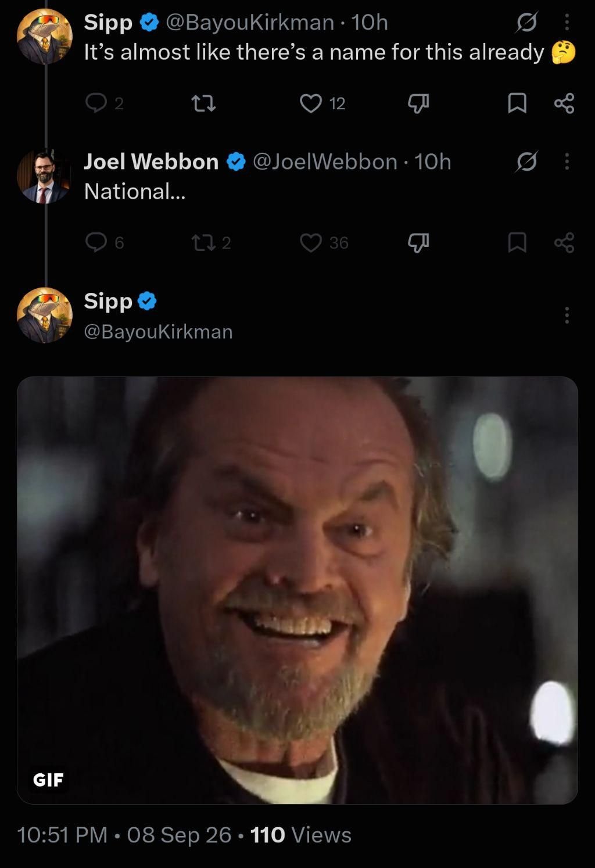595x868 pixels.
Task: Downvote Sipp's first tweet
Action: click(x=418, y=103)
